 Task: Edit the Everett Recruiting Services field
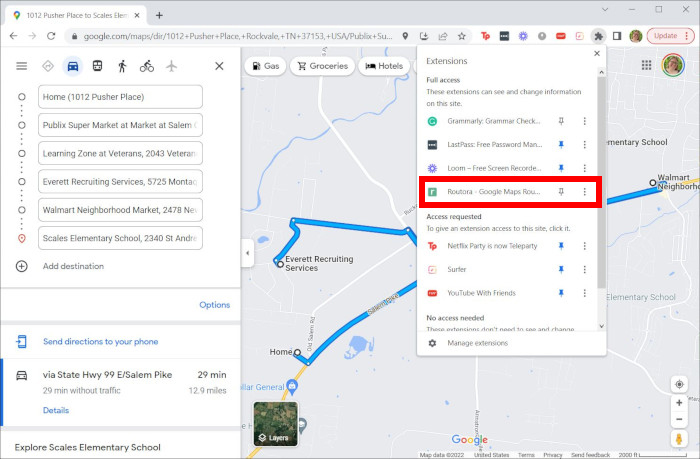(x=120, y=182)
